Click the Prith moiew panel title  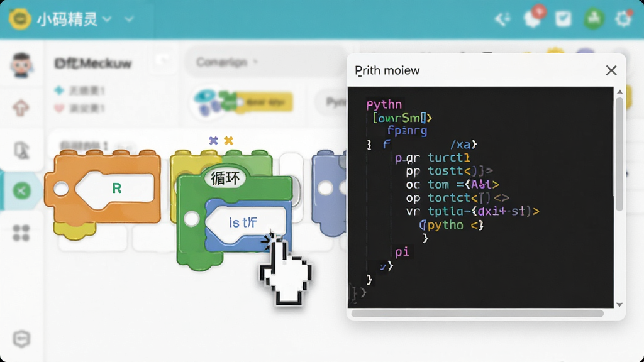(387, 70)
